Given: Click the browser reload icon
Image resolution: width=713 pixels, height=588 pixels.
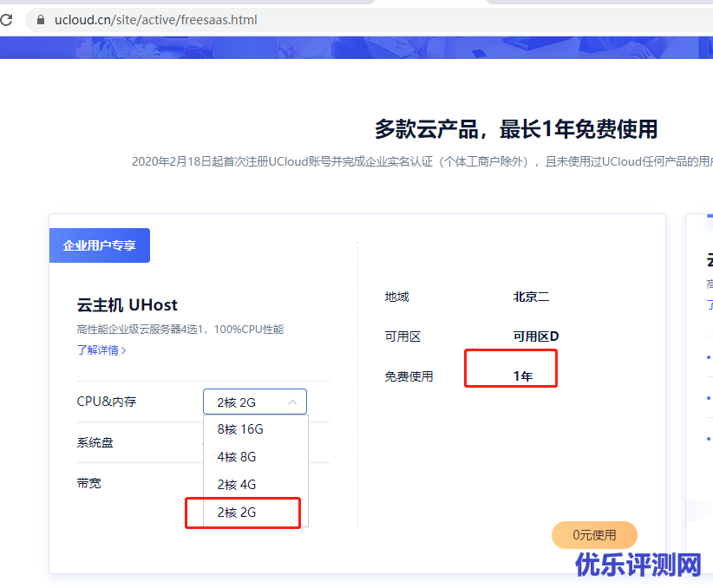Looking at the screenshot, I should click(5, 19).
